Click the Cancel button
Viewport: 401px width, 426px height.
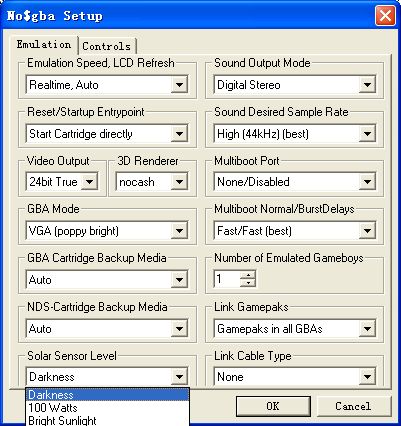click(353, 406)
